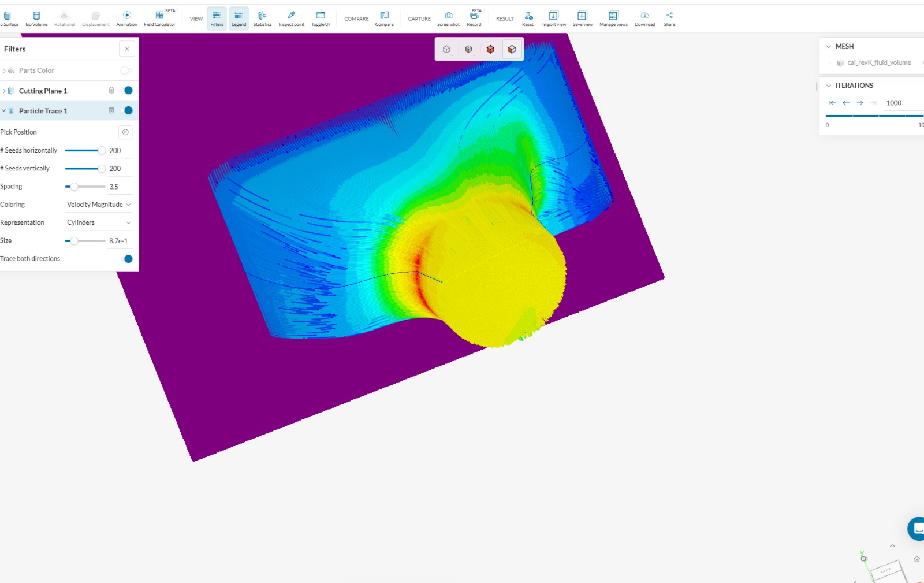Select the wireframe render mode cube
The image size is (924, 583).
pos(446,49)
